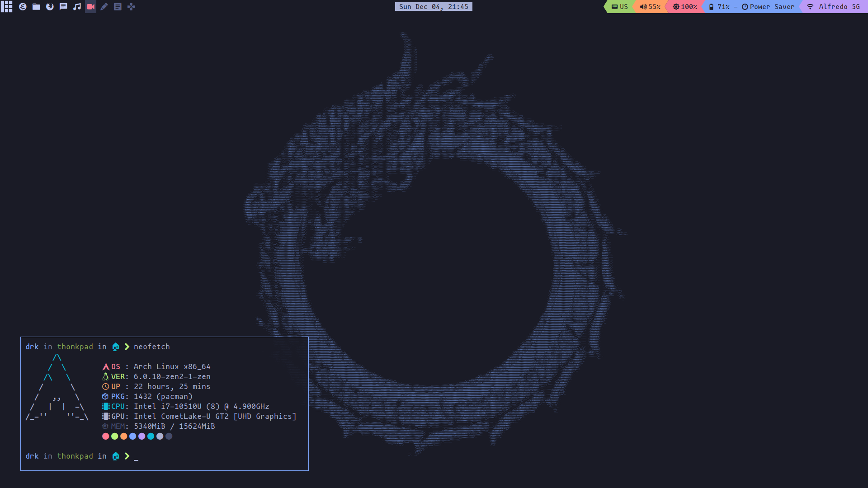Switch to the Firefox workspace icon

pos(50,7)
